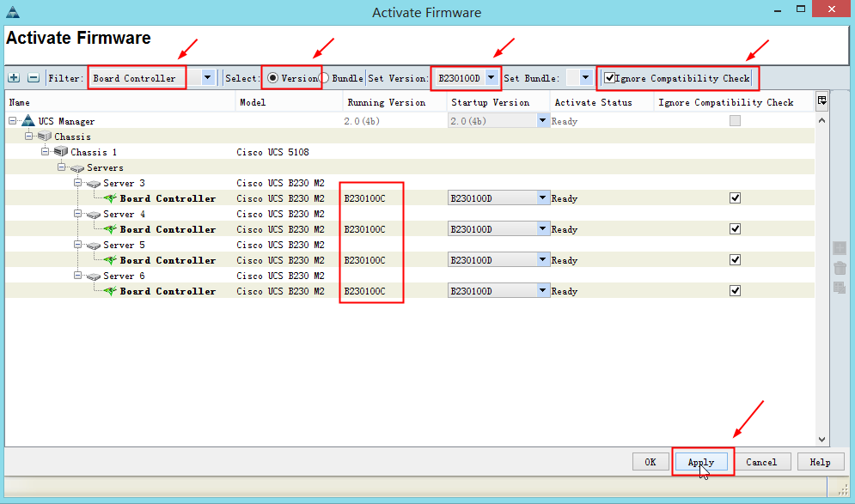Viewport: 855px width, 504px height.
Task: Click the scrollbar up arrow
Action: [821, 120]
